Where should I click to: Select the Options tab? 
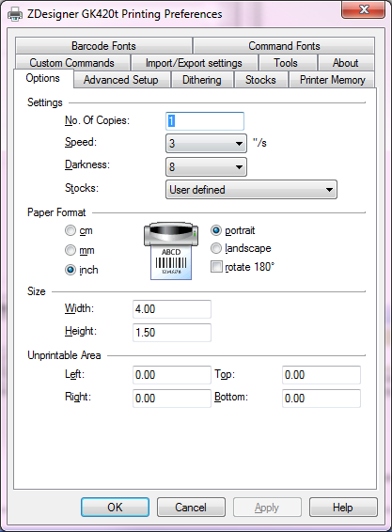click(43, 78)
